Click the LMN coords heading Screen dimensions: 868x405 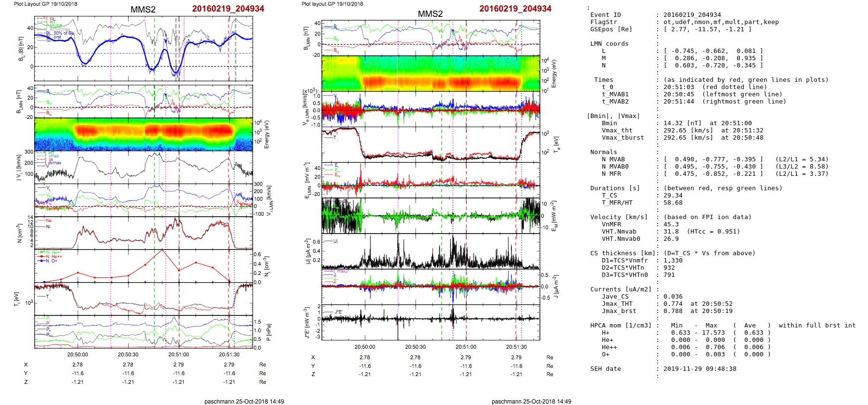tap(609, 44)
